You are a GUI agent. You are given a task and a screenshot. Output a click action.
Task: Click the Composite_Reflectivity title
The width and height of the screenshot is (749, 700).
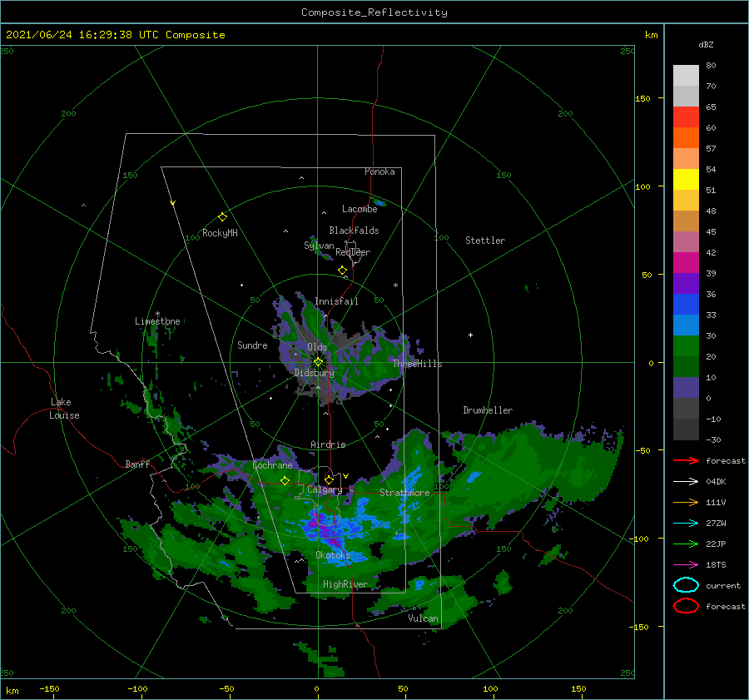(x=374, y=12)
